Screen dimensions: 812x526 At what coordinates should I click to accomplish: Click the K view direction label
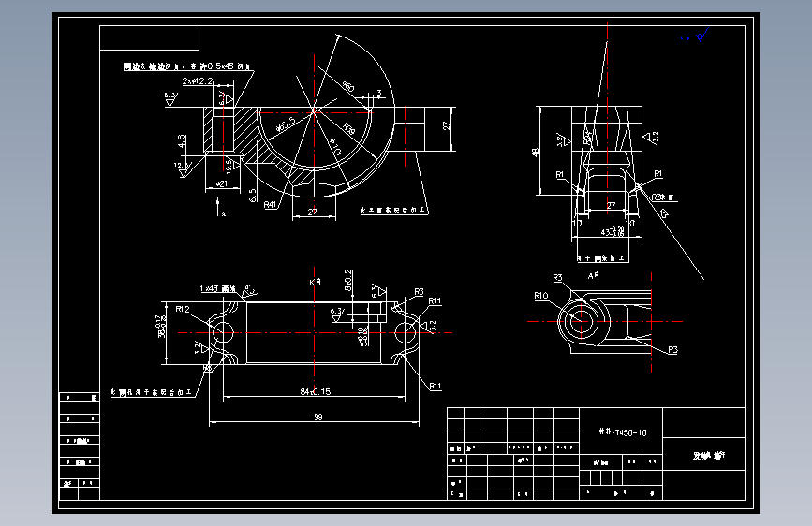(315, 282)
